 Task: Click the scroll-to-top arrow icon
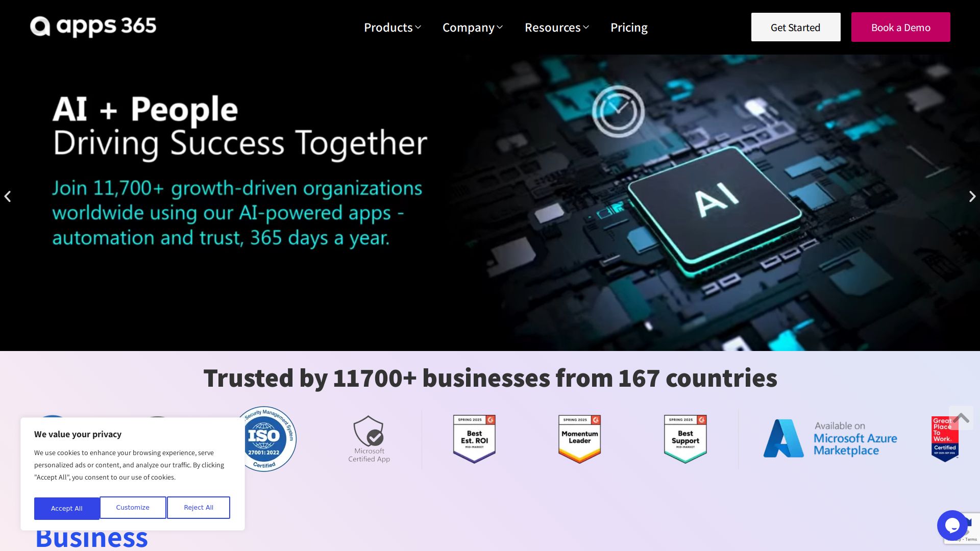(x=961, y=418)
